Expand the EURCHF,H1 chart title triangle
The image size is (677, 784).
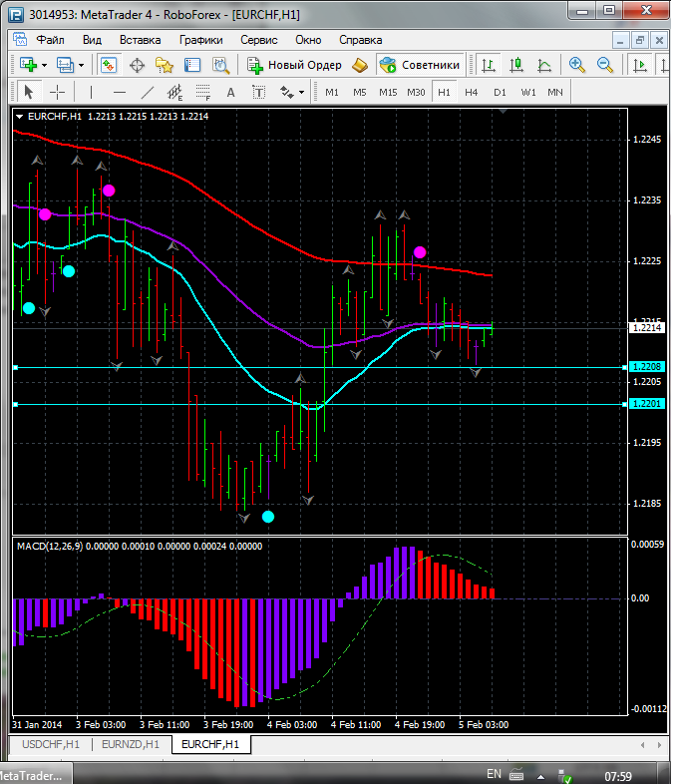coord(21,116)
